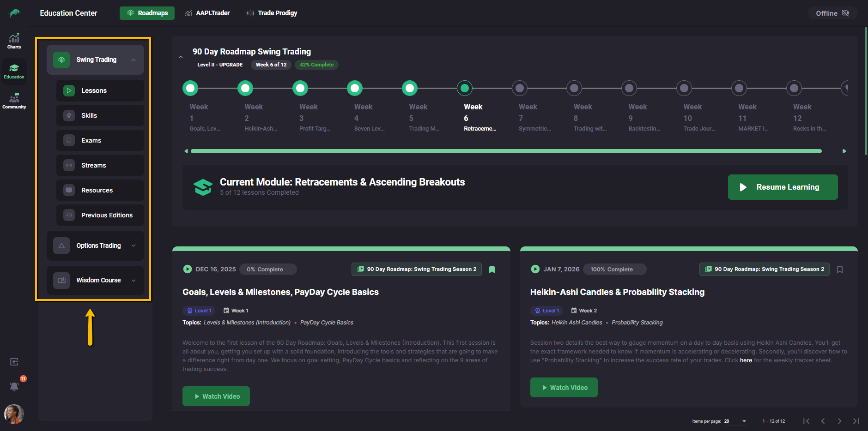The image size is (868, 431).
Task: Select the Week 7 timeline marker
Action: tap(520, 88)
